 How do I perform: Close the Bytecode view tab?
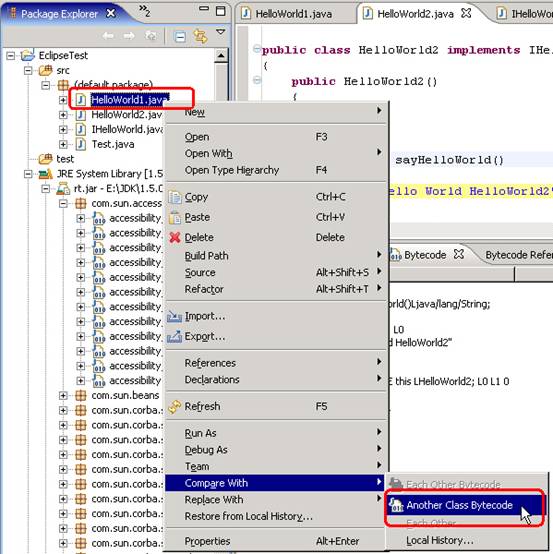tap(459, 254)
